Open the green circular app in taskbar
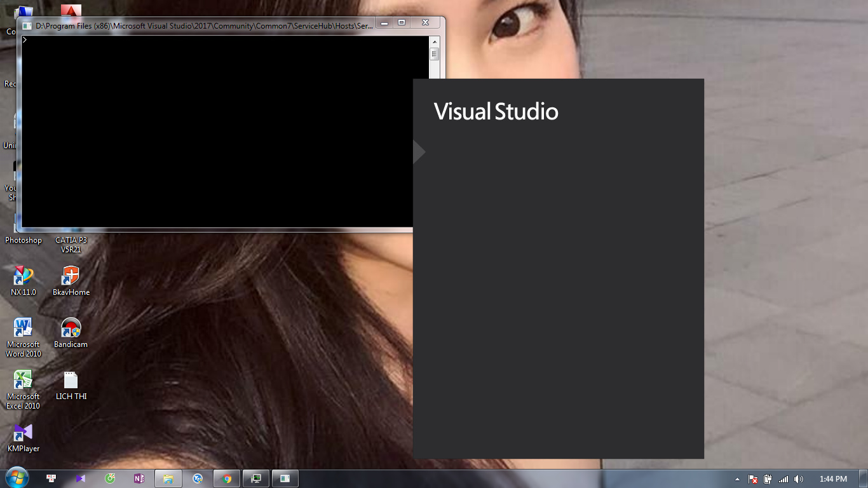This screenshot has height=488, width=868. 110,478
